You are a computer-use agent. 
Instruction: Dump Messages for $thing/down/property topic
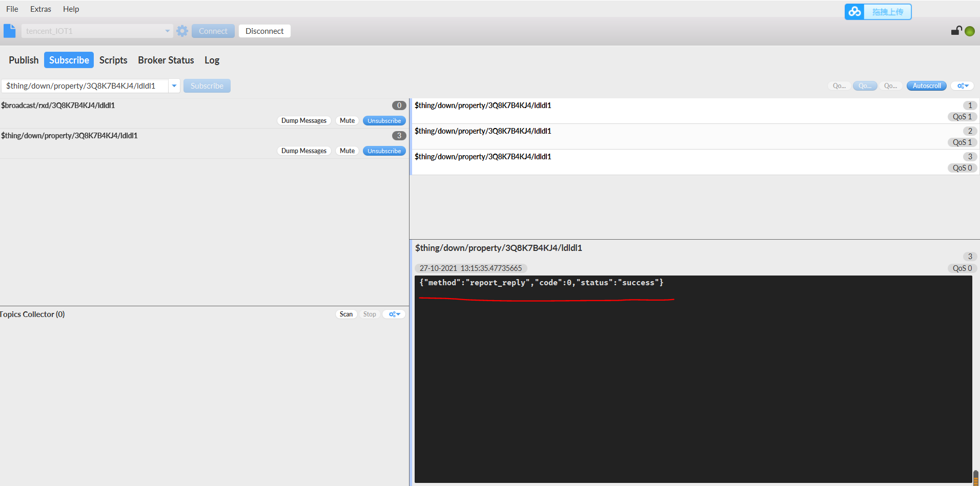click(x=304, y=151)
